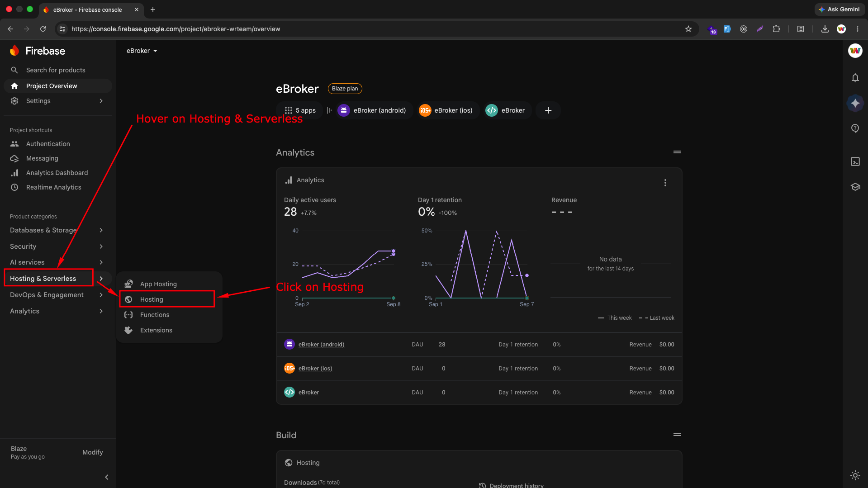Expand AI services category chevron
868x488 pixels.
101,262
